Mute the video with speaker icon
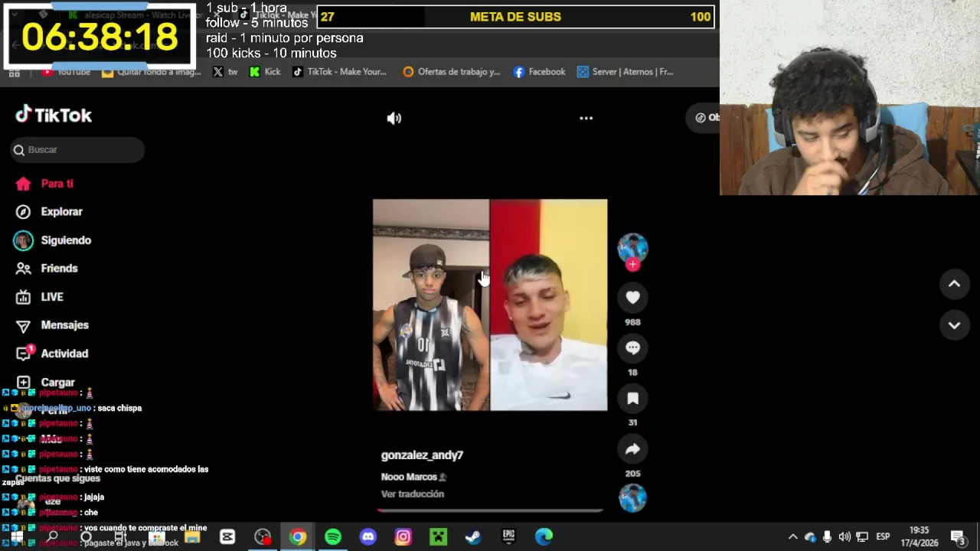Image resolution: width=980 pixels, height=551 pixels. pyautogui.click(x=394, y=119)
